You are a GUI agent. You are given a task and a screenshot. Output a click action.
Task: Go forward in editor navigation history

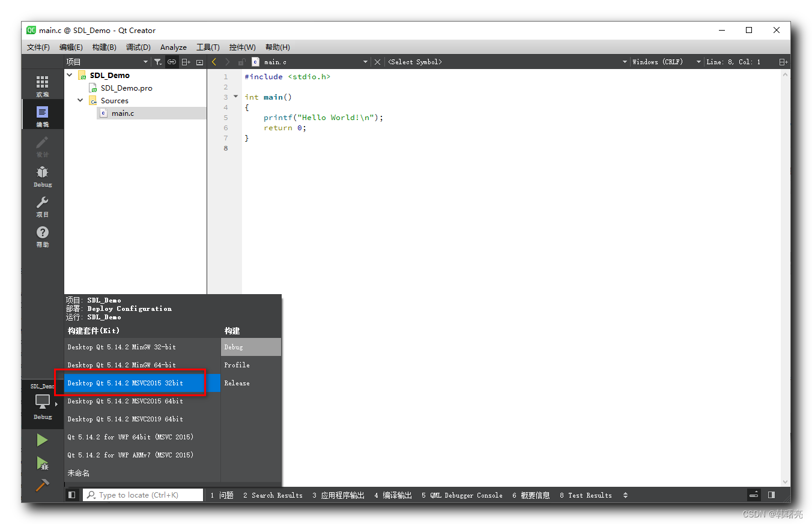(228, 62)
